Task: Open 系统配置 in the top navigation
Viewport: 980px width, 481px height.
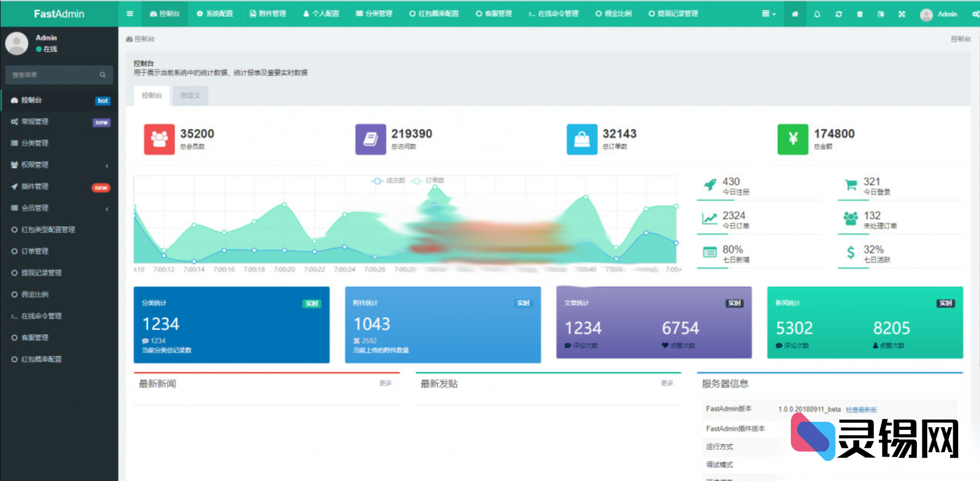Action: (215, 14)
